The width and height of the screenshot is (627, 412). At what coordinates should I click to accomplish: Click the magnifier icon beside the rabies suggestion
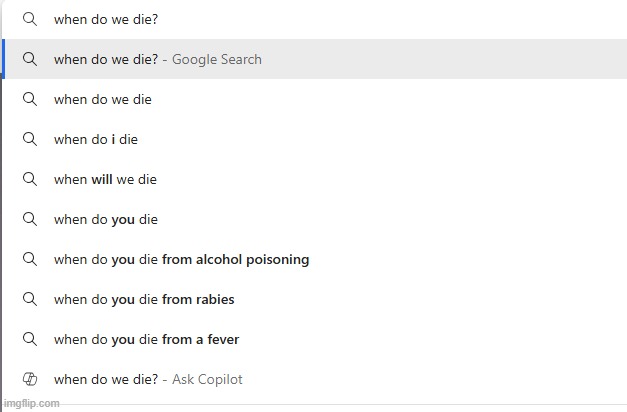[x=30, y=299]
